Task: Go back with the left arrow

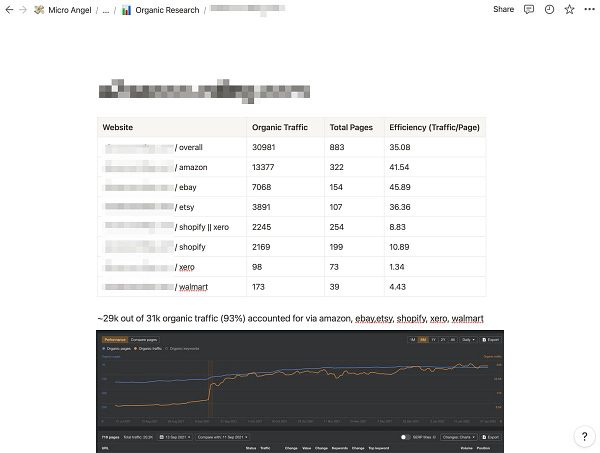Action: 9,10
